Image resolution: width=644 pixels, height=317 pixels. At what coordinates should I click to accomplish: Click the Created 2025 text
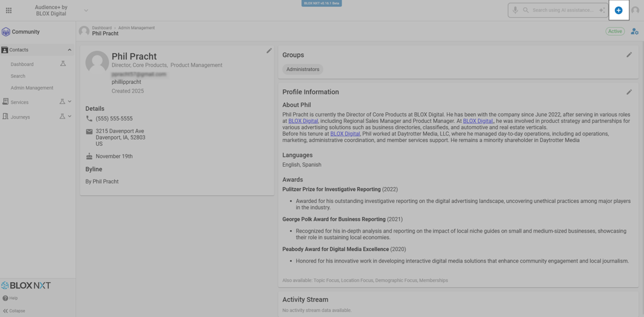click(x=128, y=91)
